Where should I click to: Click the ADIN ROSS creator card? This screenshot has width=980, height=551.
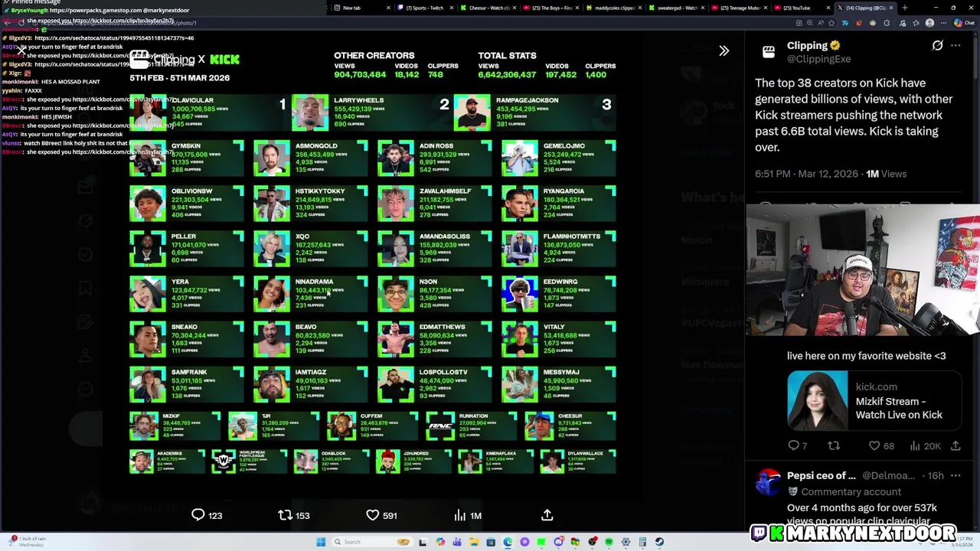coord(435,158)
